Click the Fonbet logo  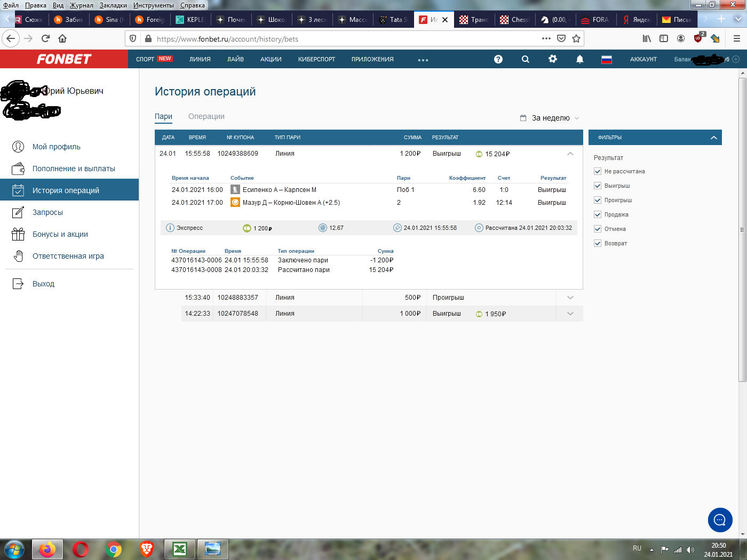click(x=64, y=59)
